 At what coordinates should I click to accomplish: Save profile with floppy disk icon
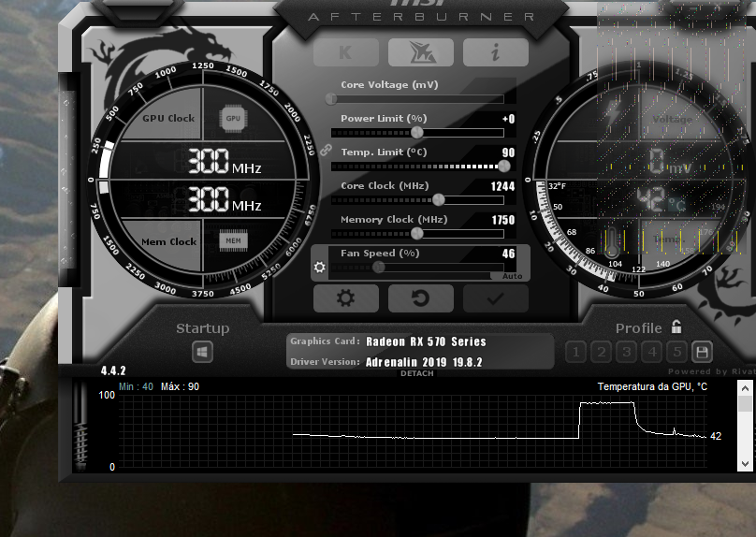pos(702,353)
